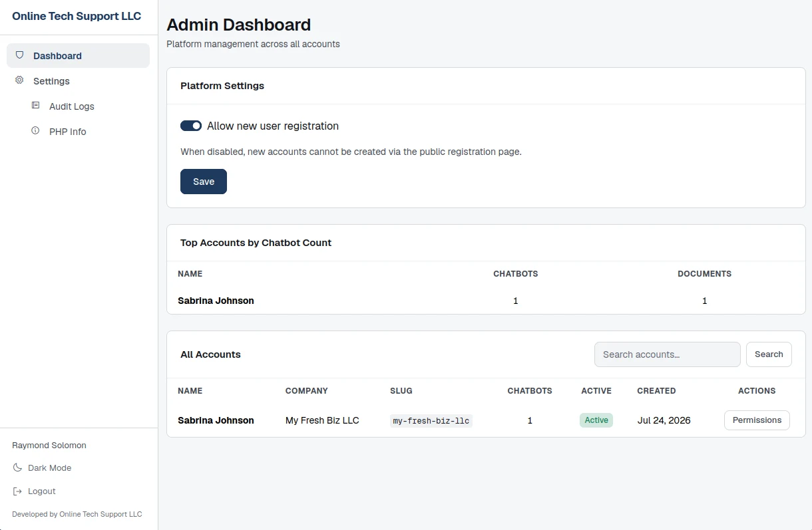The image size is (812, 530).
Task: Click the Audit Logs list icon
Action: pyautogui.click(x=35, y=106)
